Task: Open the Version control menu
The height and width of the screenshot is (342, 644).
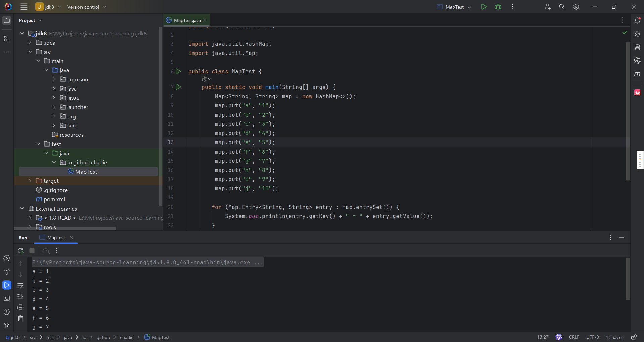Action: point(87,7)
